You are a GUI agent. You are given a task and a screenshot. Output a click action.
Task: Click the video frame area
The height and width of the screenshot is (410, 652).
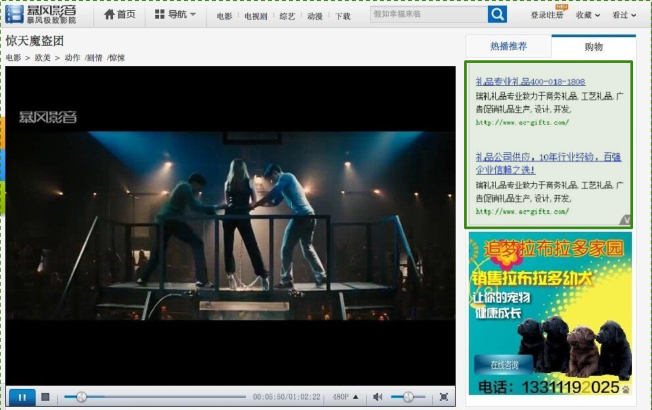(x=230, y=225)
